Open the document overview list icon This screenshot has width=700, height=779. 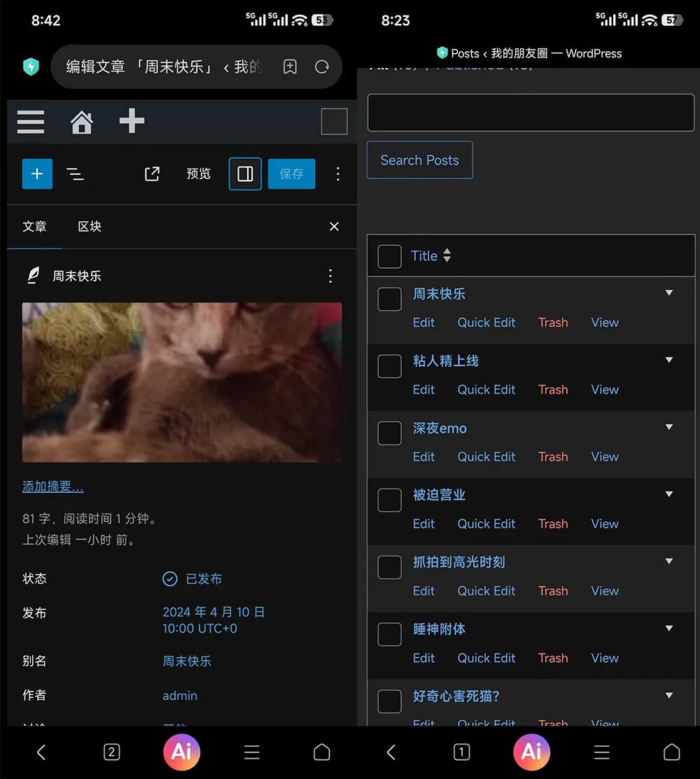click(76, 174)
